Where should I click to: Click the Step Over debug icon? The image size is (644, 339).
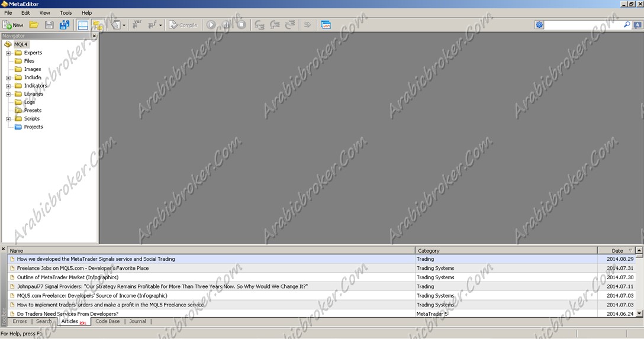275,25
